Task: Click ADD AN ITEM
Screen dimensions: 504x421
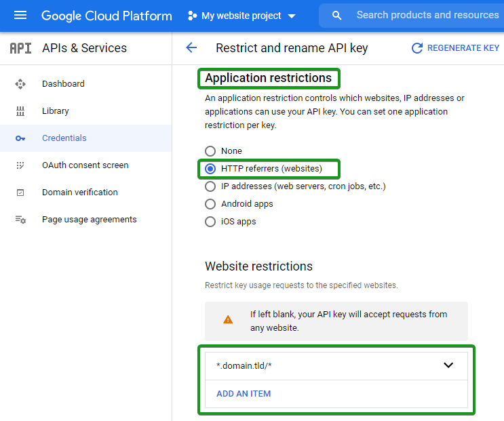Action: tap(244, 394)
